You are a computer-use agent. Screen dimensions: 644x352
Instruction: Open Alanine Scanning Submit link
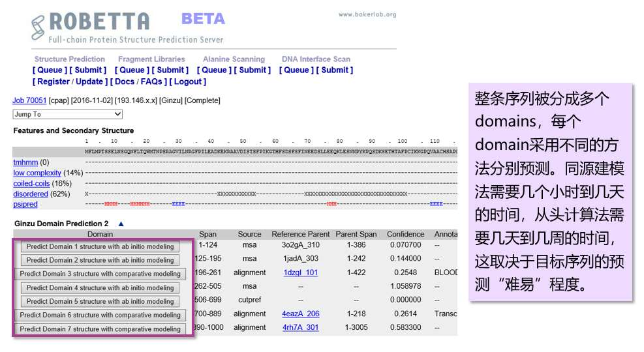coord(253,70)
